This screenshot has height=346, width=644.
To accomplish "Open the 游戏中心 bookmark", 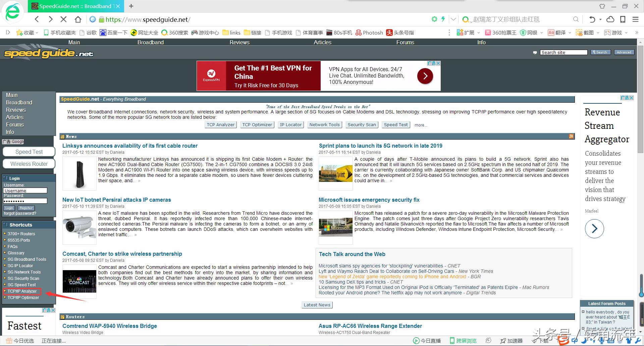I will (205, 33).
